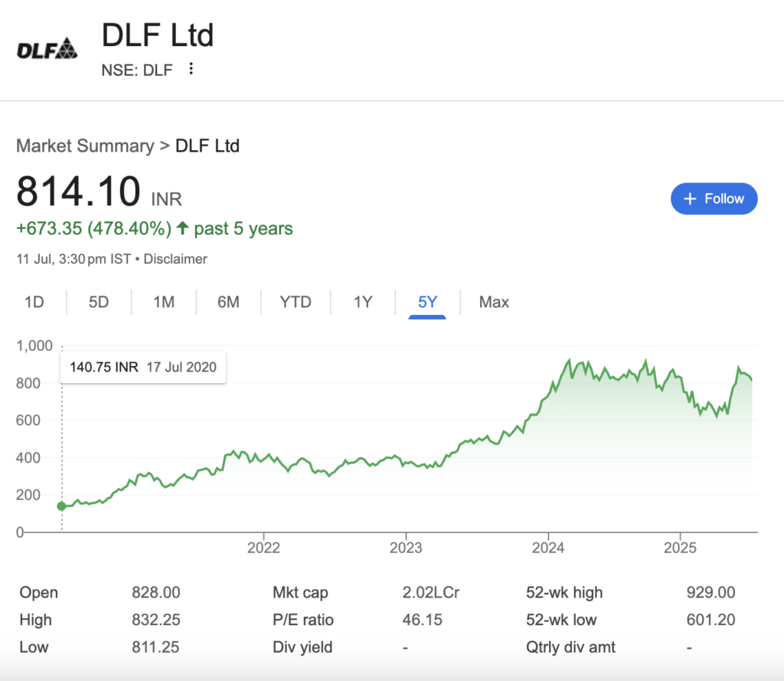Show the 1Y chart range
Image resolution: width=784 pixels, height=681 pixels.
pos(363,303)
